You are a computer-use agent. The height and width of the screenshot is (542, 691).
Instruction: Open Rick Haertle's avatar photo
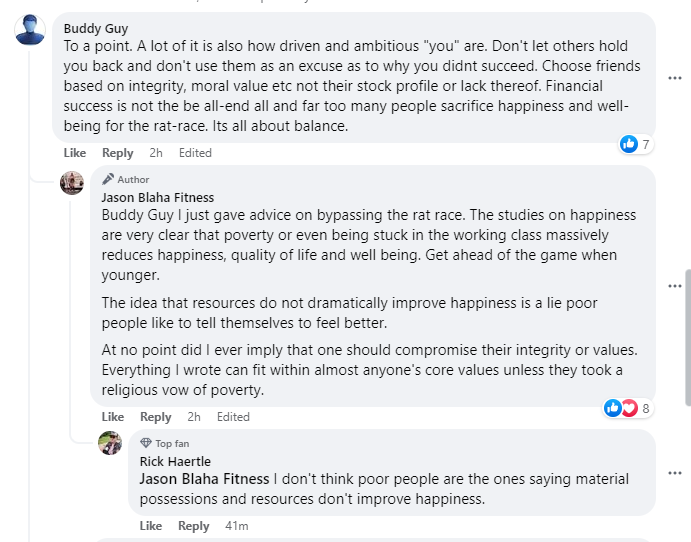point(110,443)
